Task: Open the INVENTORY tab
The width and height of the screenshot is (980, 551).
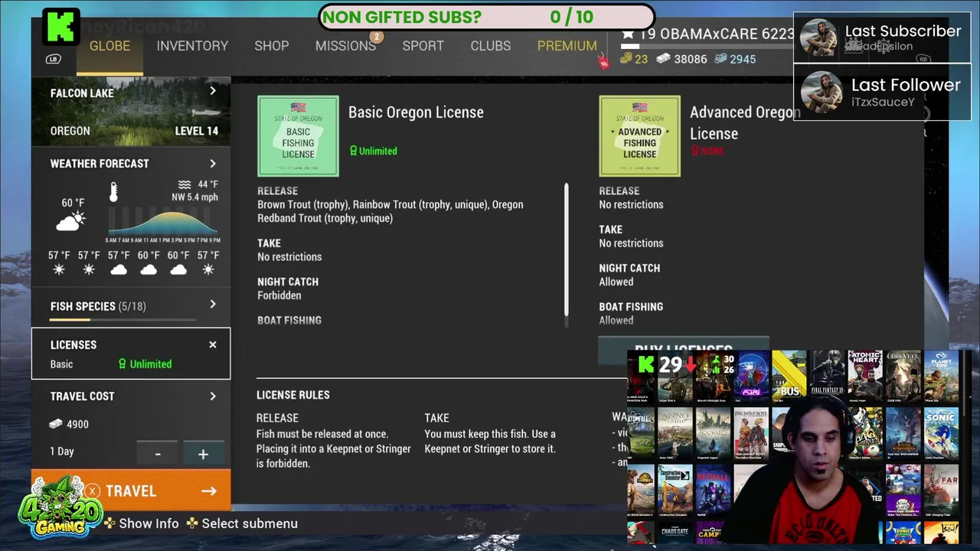Action: point(192,46)
